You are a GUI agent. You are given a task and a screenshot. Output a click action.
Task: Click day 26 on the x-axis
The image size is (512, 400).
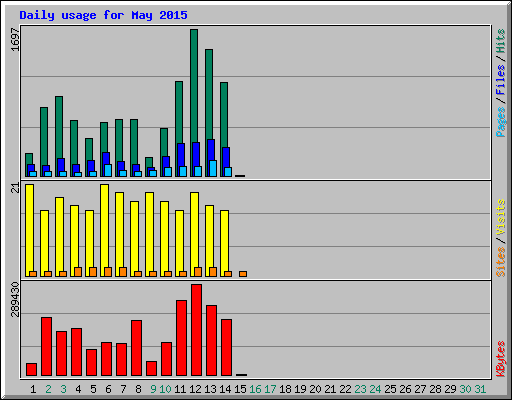pos(405,389)
